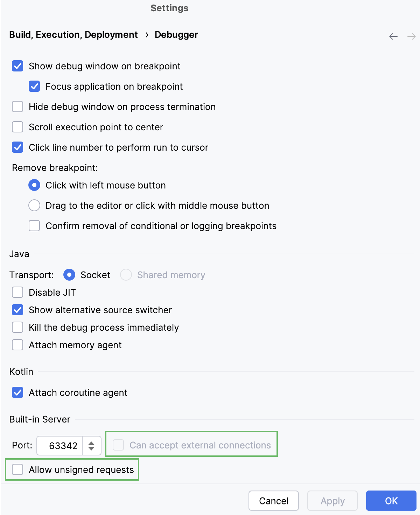Viewport: 420px width, 515px height.
Task: Disable Show debug window on breakpoint
Action: pos(17,66)
